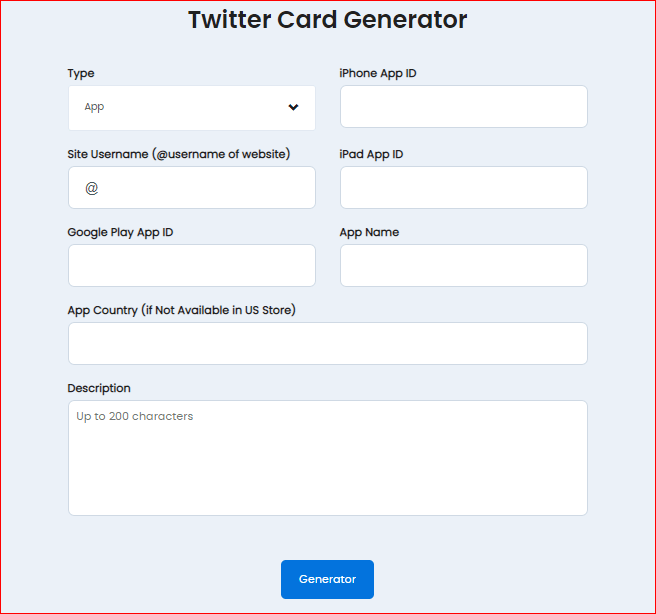This screenshot has height=614, width=656.
Task: Click the Description text area
Action: tap(328, 458)
